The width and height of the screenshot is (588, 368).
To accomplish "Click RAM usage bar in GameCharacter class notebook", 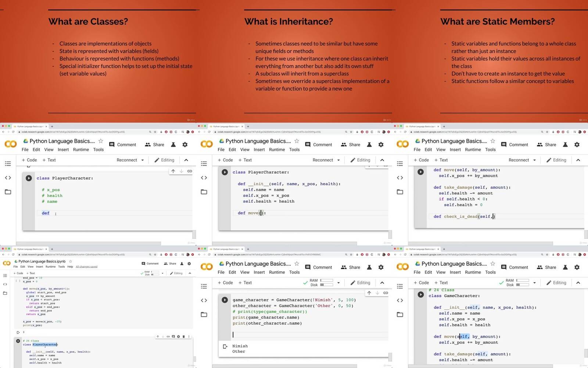I will click(523, 280).
